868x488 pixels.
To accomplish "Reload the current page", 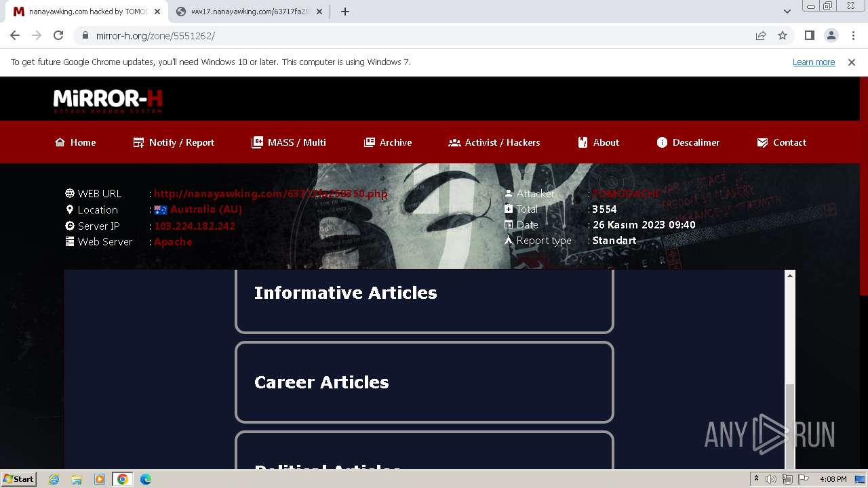I will pos(58,35).
